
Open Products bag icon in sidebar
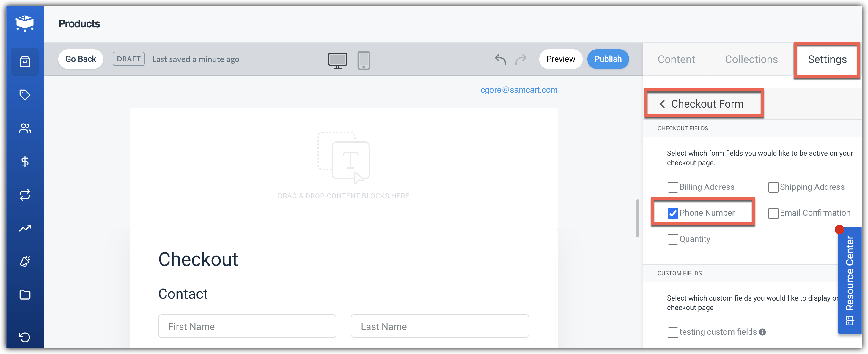point(25,61)
